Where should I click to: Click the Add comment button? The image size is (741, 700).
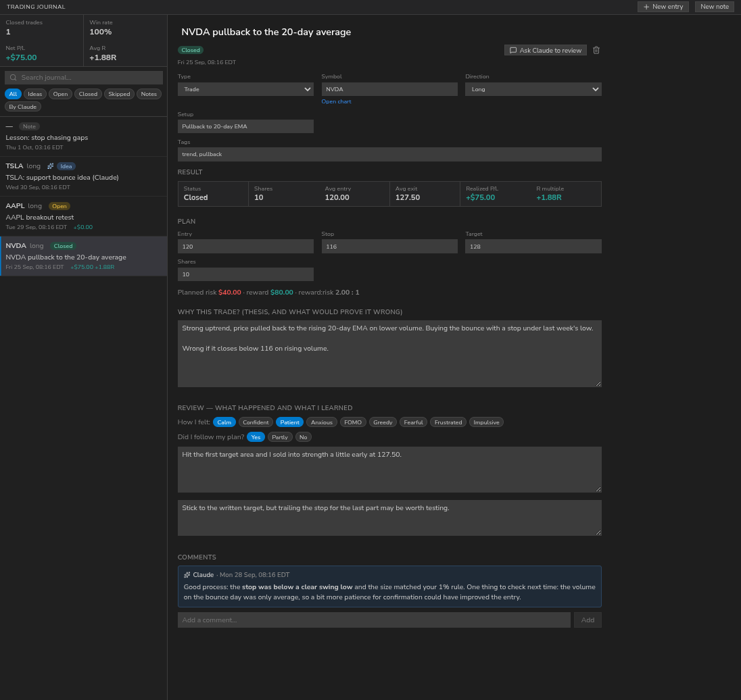(x=588, y=620)
